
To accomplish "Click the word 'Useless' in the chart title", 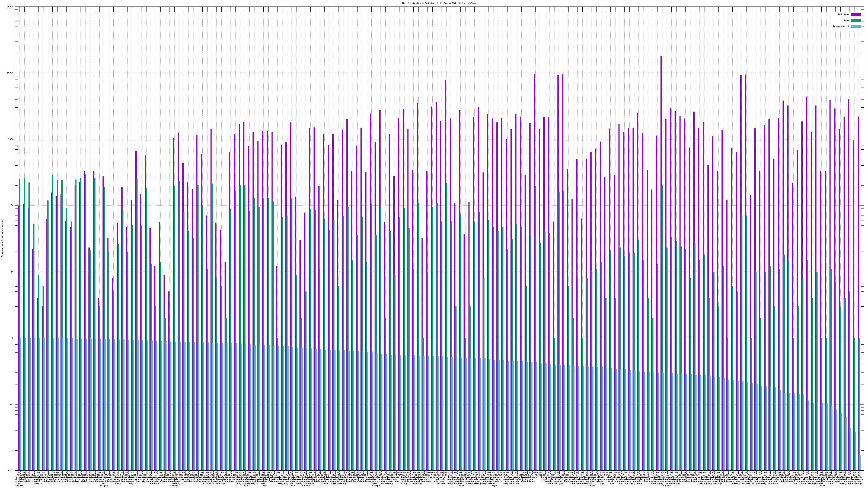I will [x=472, y=3].
